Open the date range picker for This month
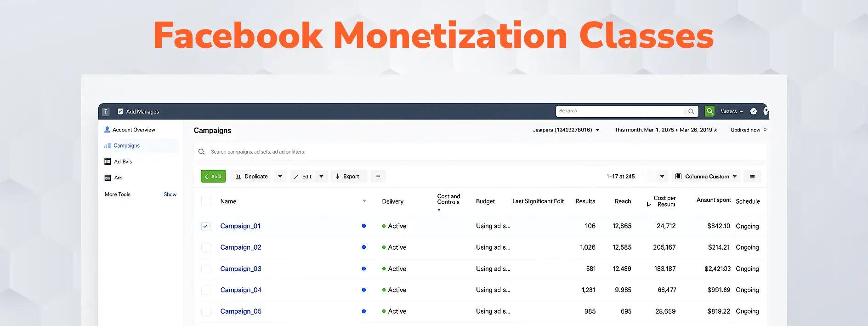868x326 pixels. [666, 130]
